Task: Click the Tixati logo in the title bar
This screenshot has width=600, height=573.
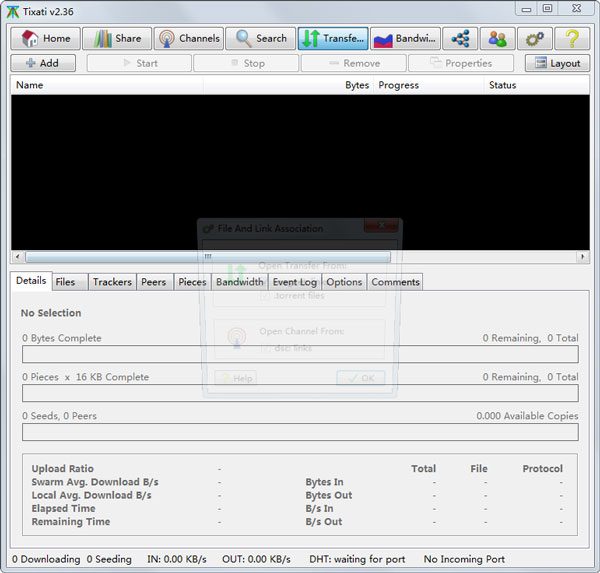Action: coord(13,12)
